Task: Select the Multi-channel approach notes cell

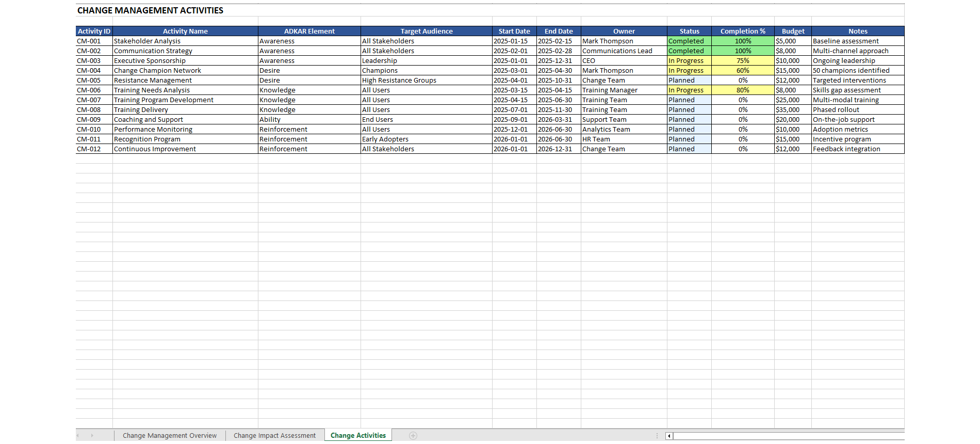Action: coord(858,51)
